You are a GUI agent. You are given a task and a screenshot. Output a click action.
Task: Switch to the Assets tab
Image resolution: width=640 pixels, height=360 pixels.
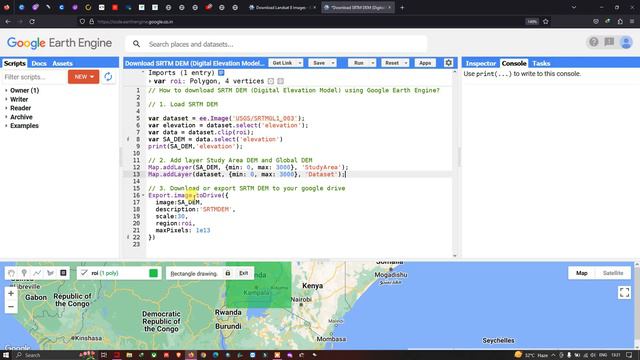click(62, 63)
